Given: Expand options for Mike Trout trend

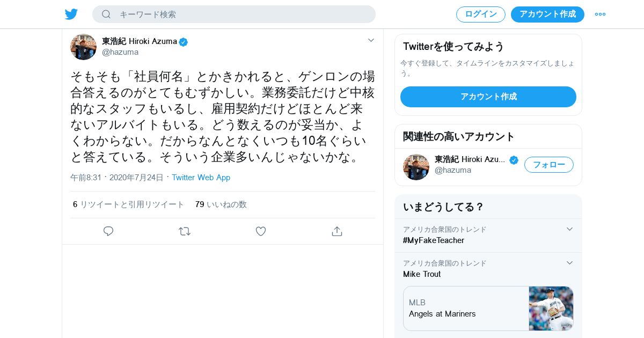Looking at the screenshot, I should coord(570,263).
